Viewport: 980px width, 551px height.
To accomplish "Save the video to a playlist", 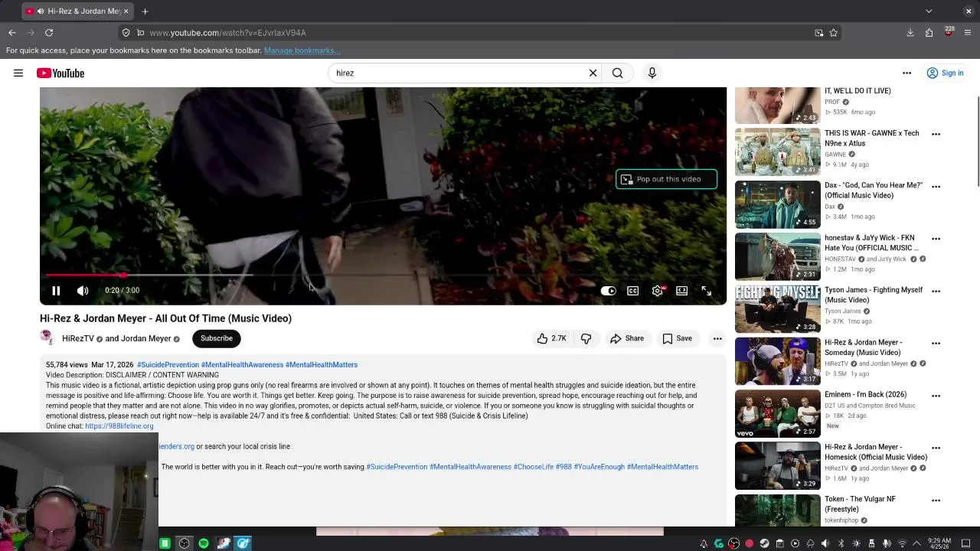I will pos(677,338).
